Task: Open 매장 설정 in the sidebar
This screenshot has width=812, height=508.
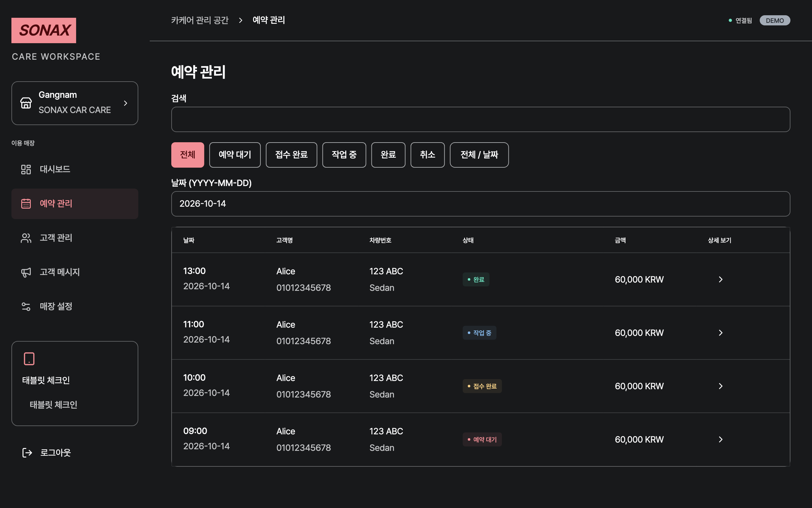Action: tap(75, 306)
